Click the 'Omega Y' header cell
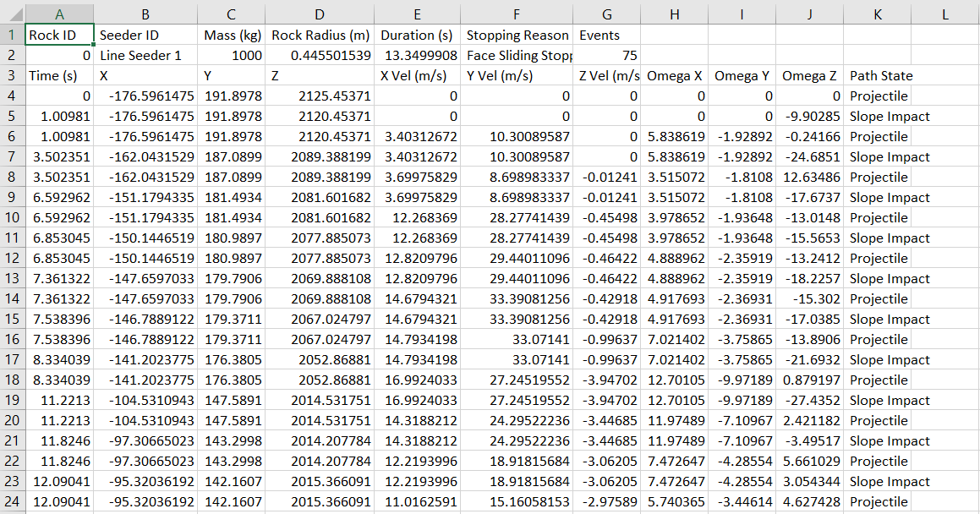Image resolution: width=980 pixels, height=514 pixels. (742, 75)
